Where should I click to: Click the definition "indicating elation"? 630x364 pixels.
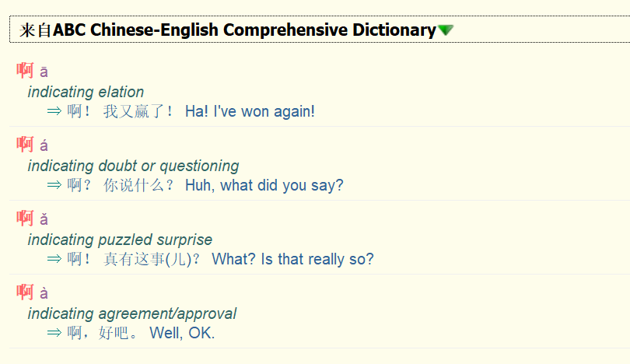point(86,92)
